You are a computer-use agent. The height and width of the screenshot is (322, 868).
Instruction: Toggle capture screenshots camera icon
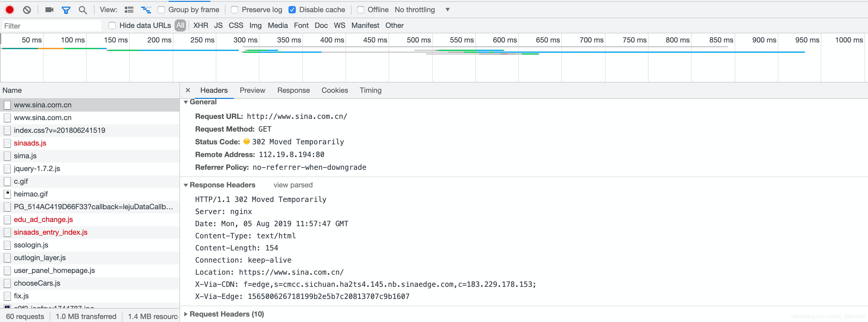pos(49,10)
